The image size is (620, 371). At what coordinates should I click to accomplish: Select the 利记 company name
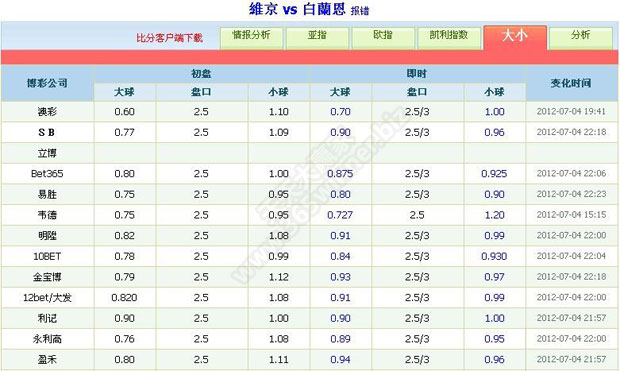click(x=47, y=318)
